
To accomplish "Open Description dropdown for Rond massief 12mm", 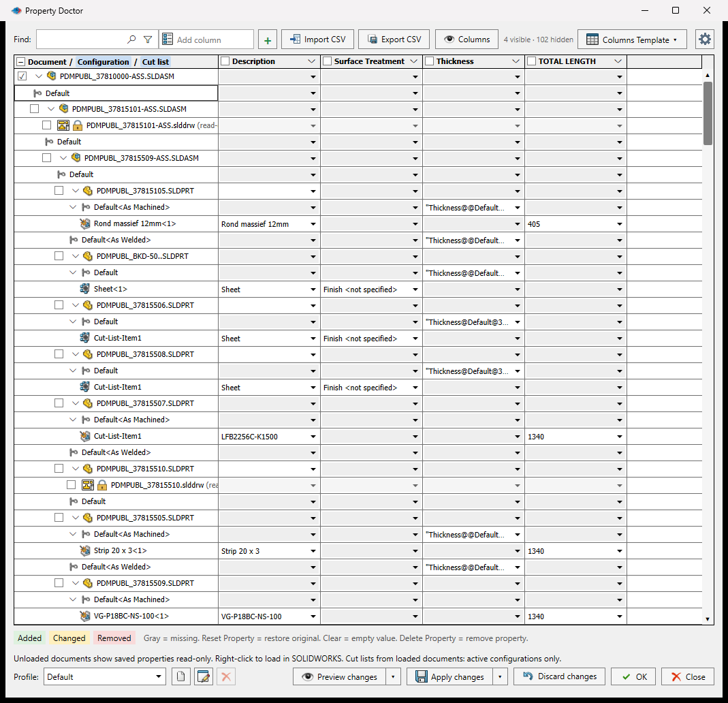I will (313, 224).
